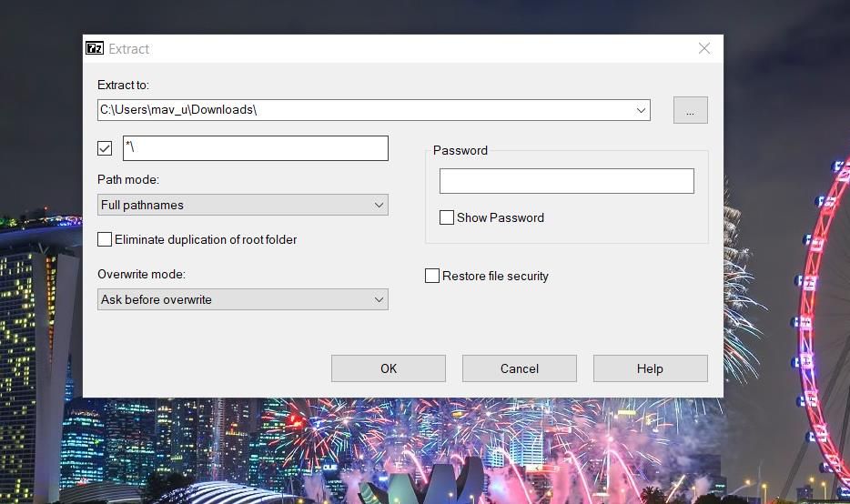Focus the Password text box
This screenshot has height=504, width=850.
tap(566, 181)
